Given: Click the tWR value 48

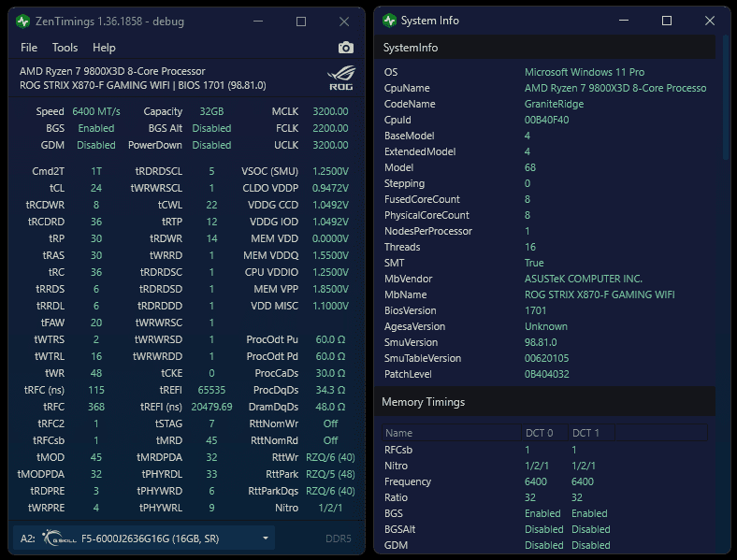Looking at the screenshot, I should pos(96,373).
